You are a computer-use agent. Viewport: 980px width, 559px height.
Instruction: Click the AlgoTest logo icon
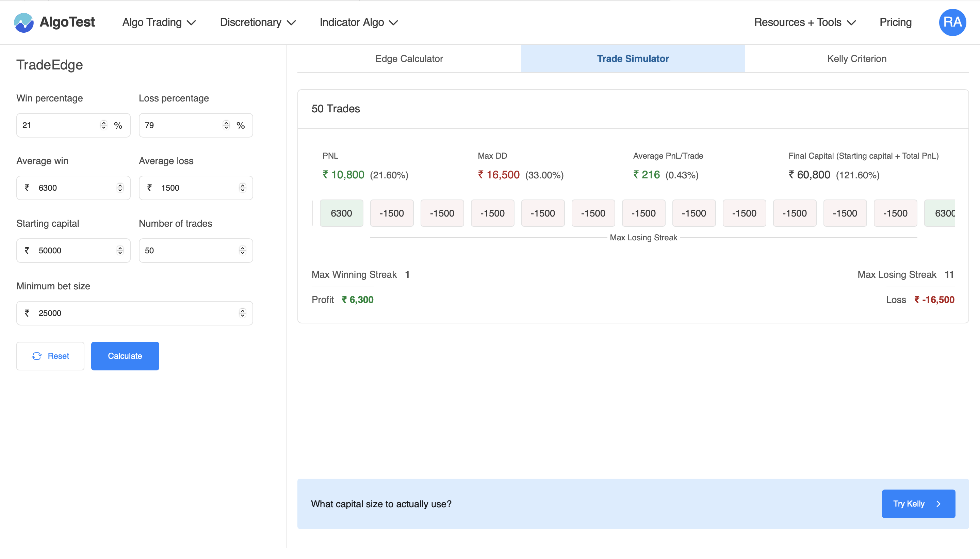[24, 22]
